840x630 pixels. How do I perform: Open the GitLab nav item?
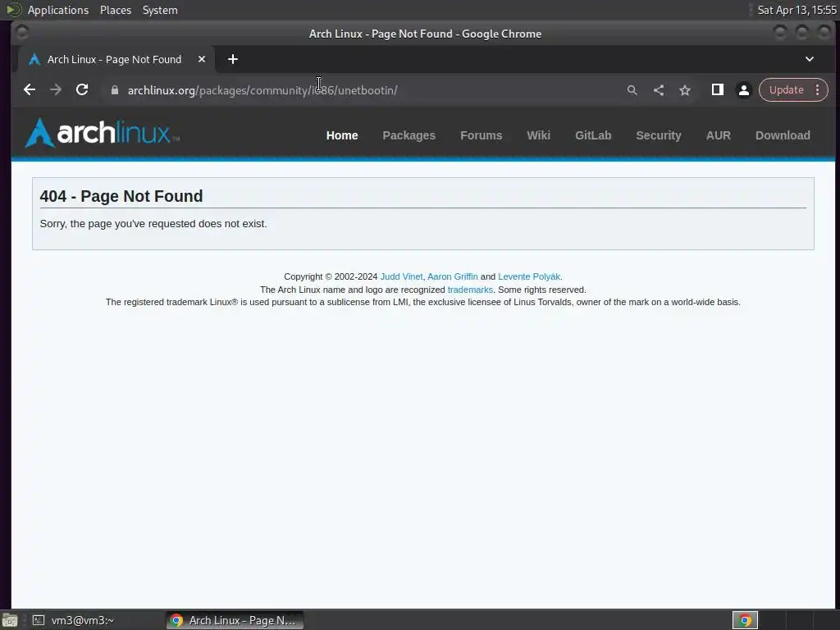593,135
